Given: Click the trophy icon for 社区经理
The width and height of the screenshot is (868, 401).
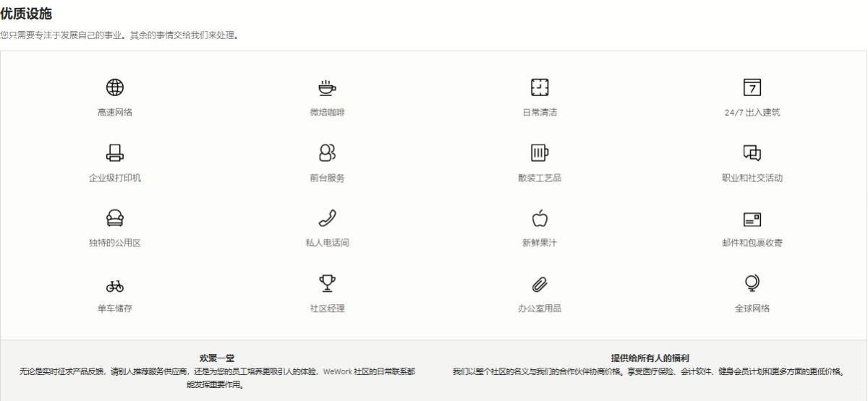Looking at the screenshot, I should [x=327, y=283].
